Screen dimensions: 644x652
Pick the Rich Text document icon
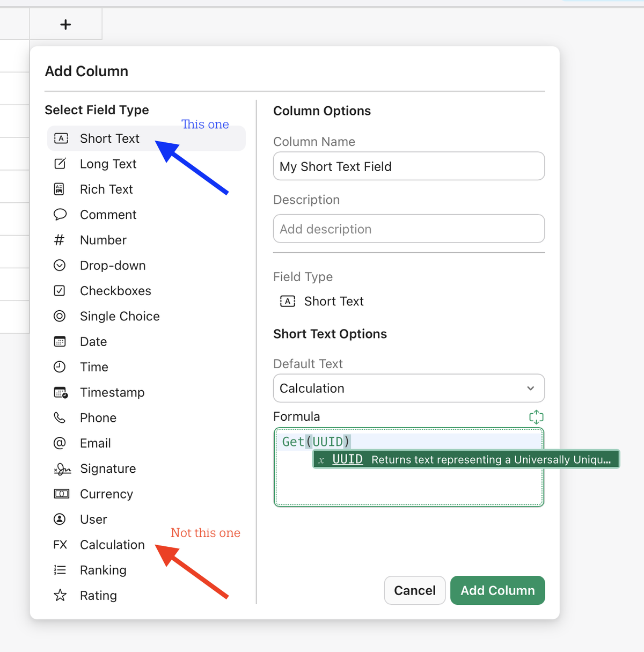[60, 189]
